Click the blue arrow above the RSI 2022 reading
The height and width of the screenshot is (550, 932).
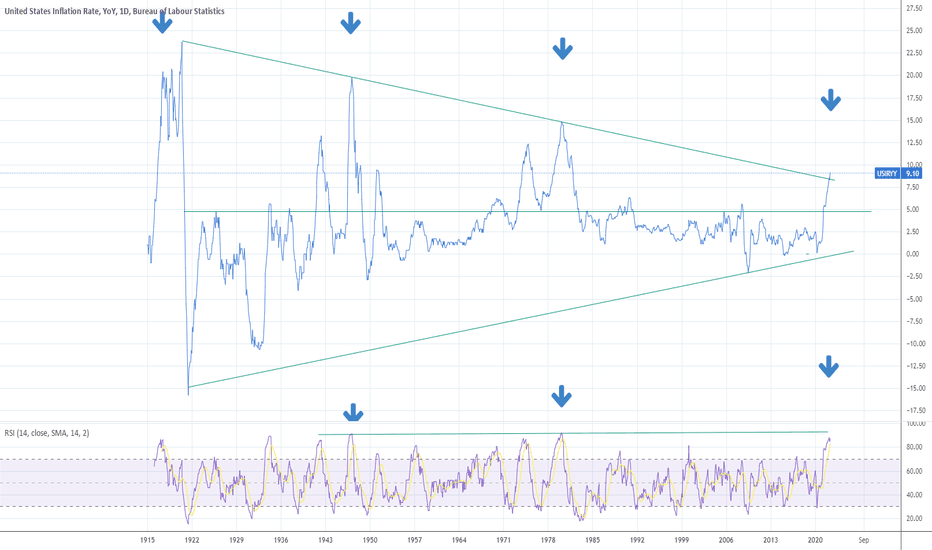828,367
